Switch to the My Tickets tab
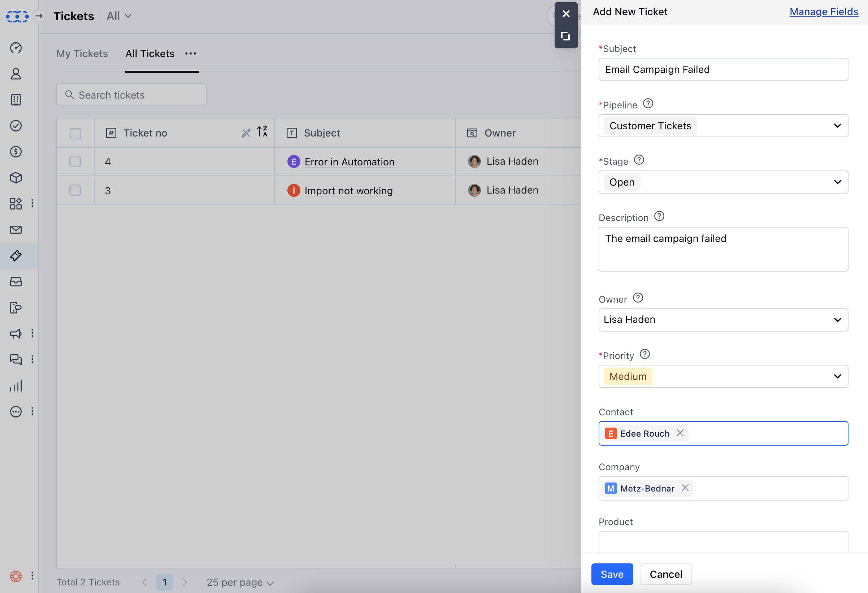Viewport: 868px width, 593px height. [82, 54]
